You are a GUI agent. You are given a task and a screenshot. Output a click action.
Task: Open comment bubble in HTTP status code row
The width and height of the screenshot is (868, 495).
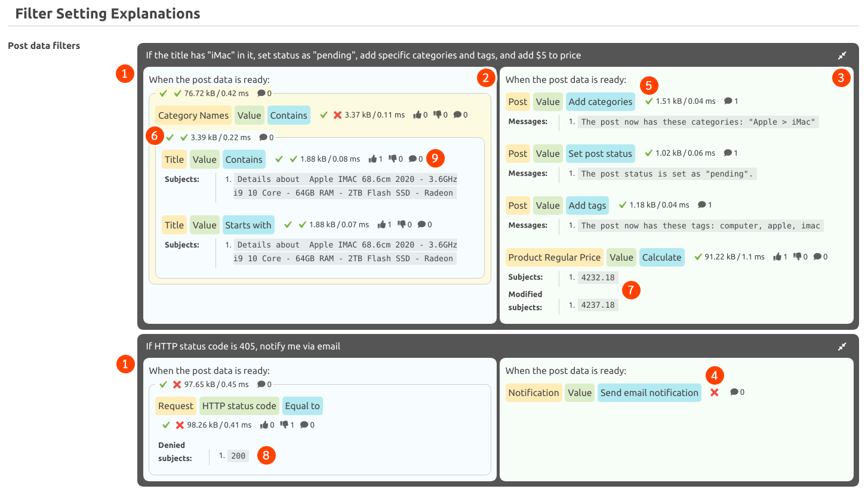coord(304,425)
